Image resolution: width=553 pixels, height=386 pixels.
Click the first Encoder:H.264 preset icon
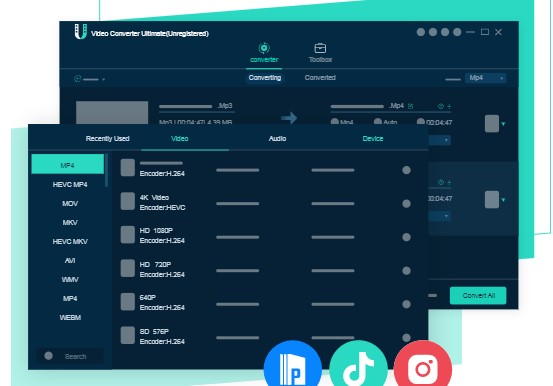(x=128, y=168)
